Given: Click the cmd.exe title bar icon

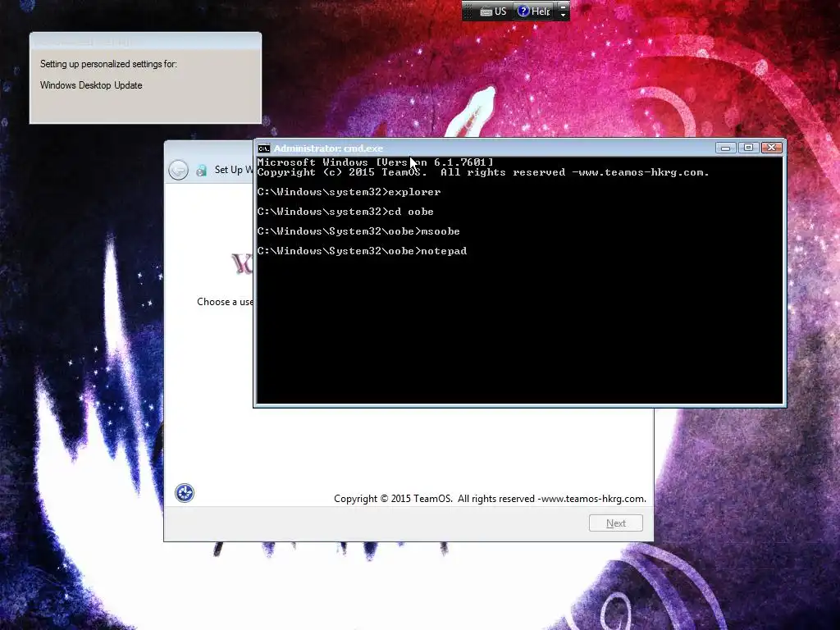Looking at the screenshot, I should click(263, 148).
